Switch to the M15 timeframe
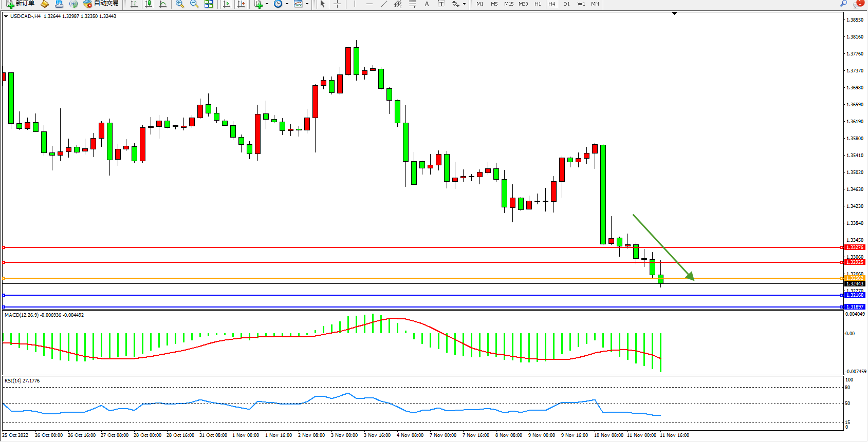 click(508, 4)
